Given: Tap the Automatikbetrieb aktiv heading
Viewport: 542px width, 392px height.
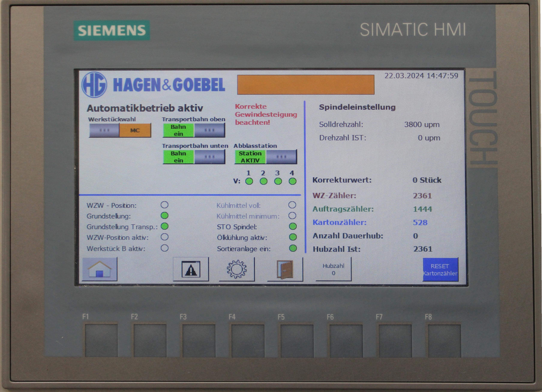Looking at the screenshot, I should 145,108.
